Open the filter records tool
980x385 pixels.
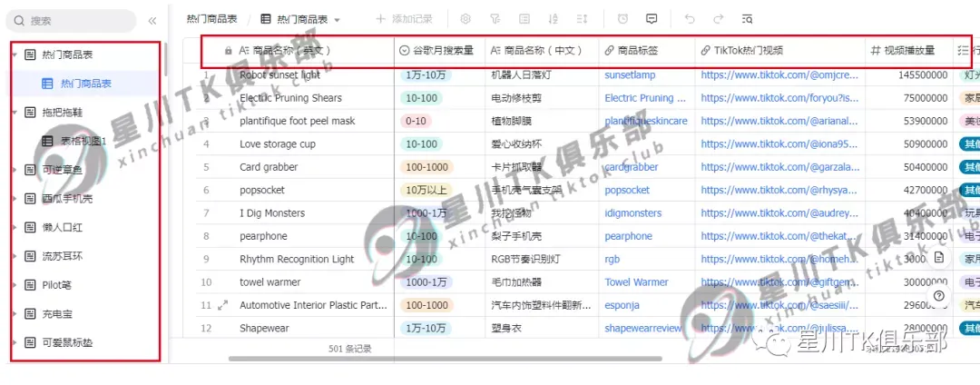495,19
